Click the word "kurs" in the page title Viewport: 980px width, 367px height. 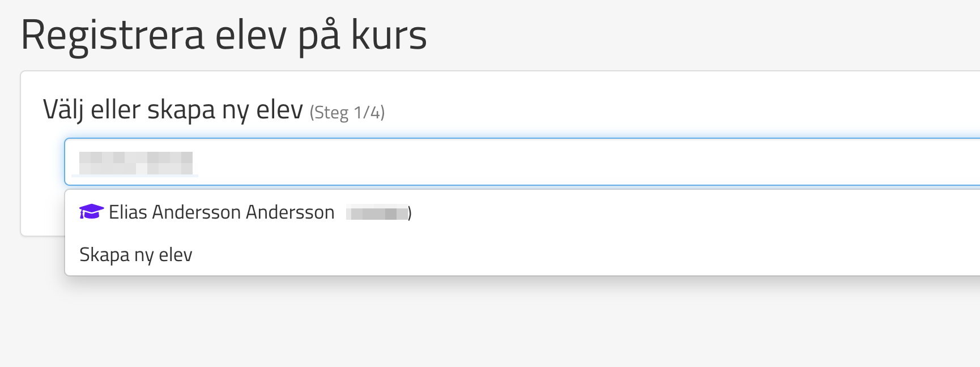pyautogui.click(x=389, y=35)
